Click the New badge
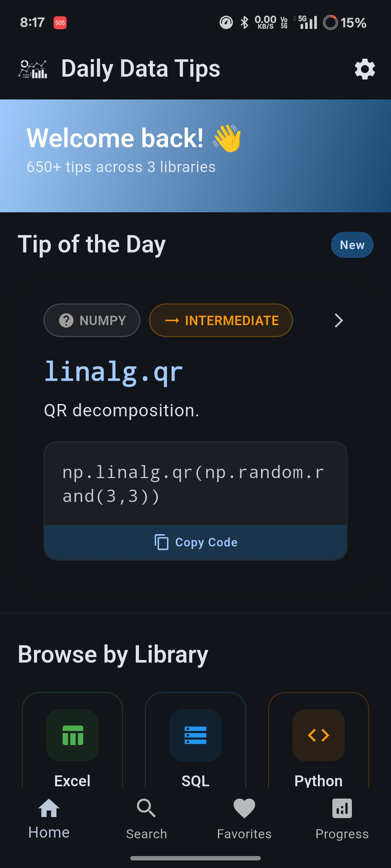This screenshot has width=391, height=868. [352, 245]
